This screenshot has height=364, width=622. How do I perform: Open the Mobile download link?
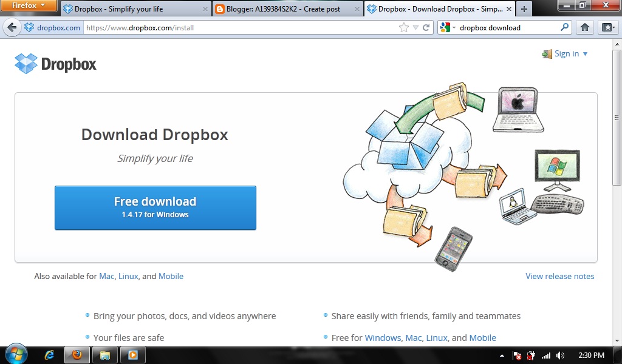point(171,276)
